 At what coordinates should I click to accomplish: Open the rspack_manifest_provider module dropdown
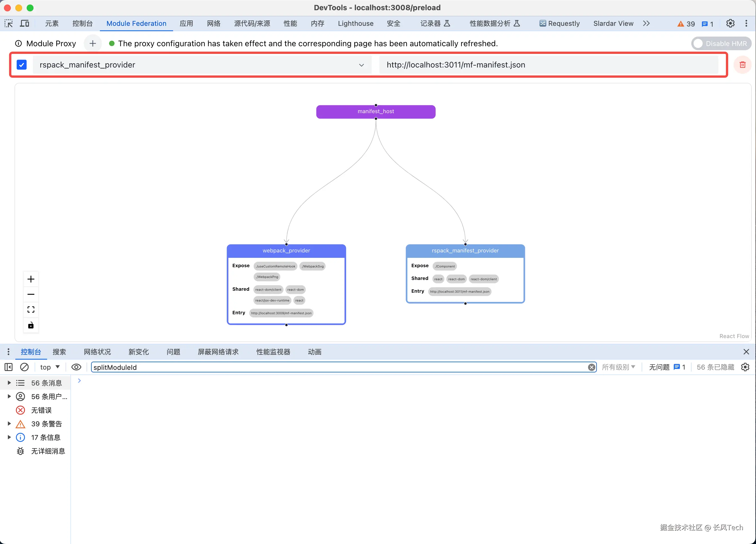[x=361, y=65]
